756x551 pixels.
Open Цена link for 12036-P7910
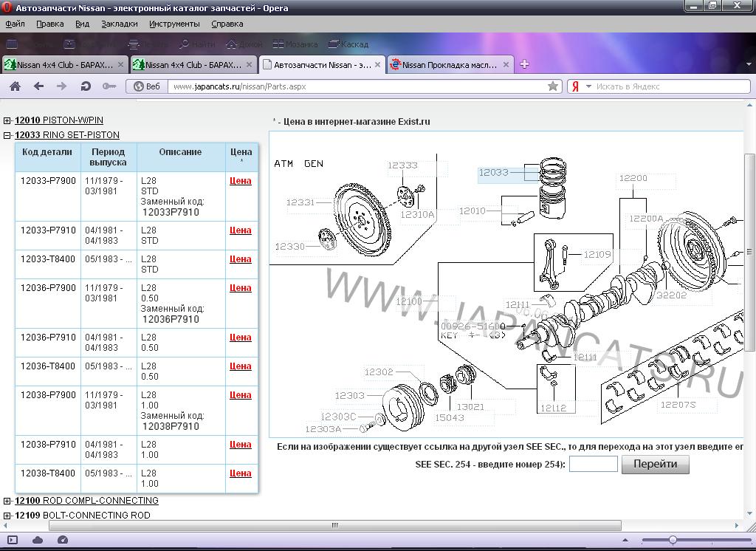tap(241, 338)
